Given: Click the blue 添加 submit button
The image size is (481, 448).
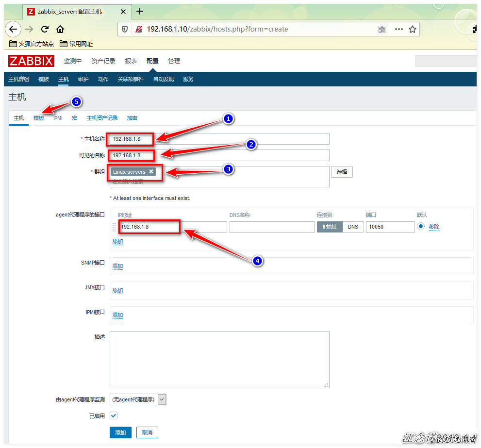Looking at the screenshot, I should [x=120, y=432].
